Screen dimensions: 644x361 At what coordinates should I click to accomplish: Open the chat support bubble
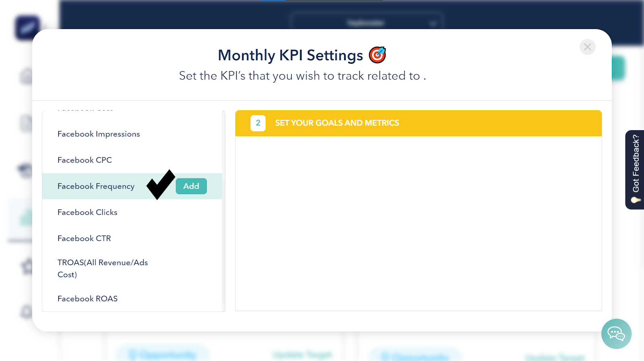pos(616,334)
